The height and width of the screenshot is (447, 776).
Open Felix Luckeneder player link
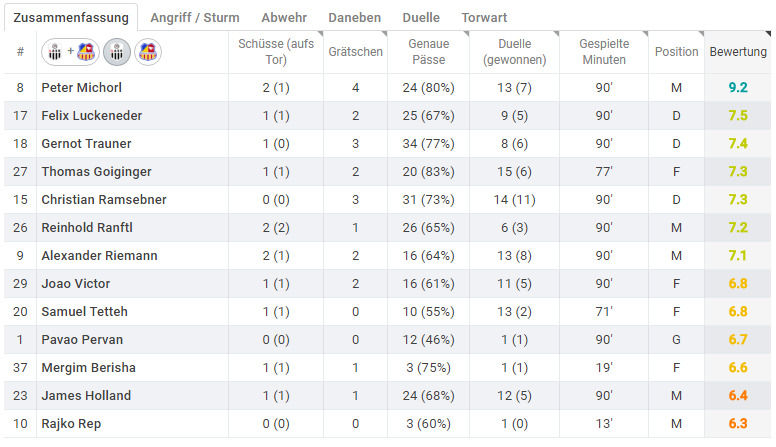click(92, 116)
